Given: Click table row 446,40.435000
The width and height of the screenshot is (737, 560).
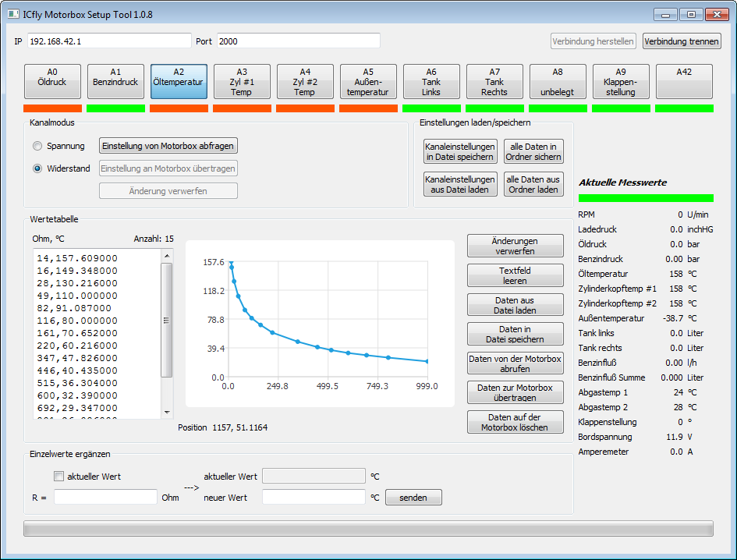Looking at the screenshot, I should [x=77, y=370].
